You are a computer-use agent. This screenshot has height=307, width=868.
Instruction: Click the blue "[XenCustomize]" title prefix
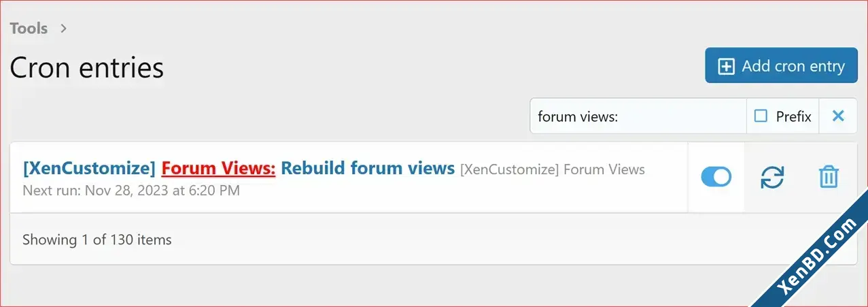(x=89, y=168)
